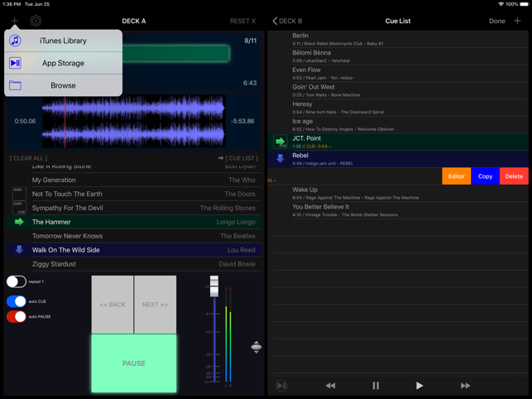Select Ice age in the Cue List

[x=398, y=125]
